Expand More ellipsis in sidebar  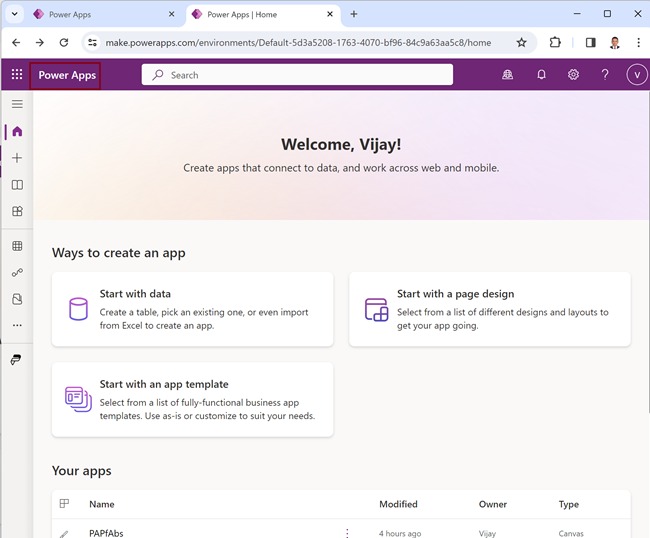17,325
